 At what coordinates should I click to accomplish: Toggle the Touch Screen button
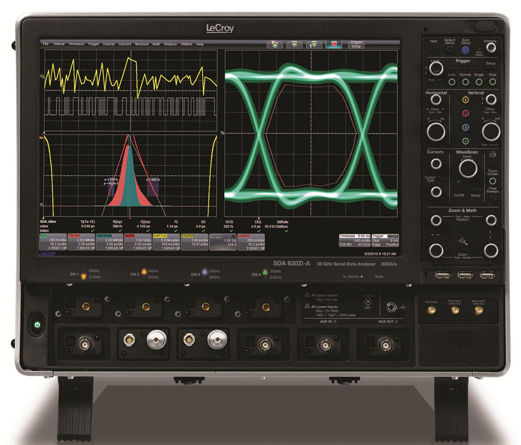[492, 181]
